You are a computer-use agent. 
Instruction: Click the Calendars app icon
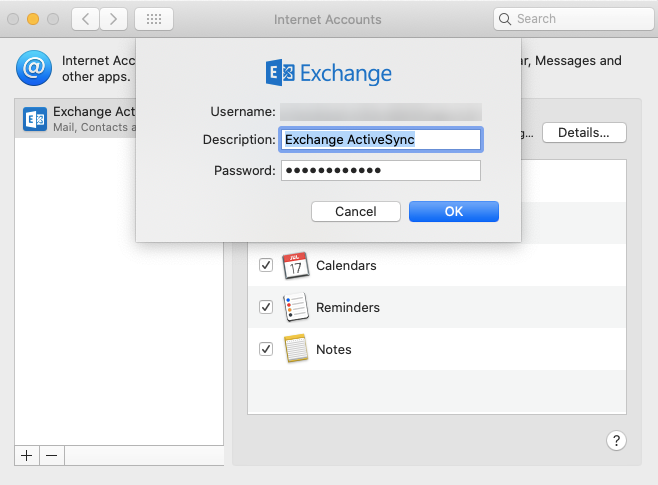[296, 266]
